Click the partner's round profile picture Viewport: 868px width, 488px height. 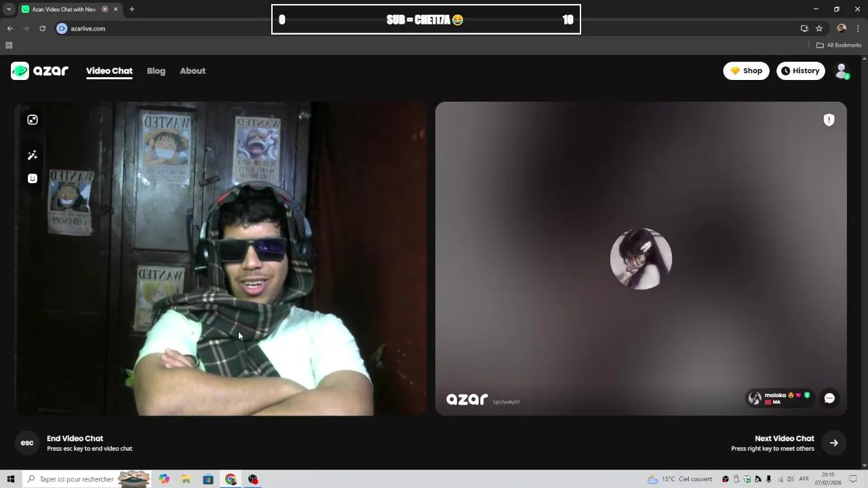[641, 259]
